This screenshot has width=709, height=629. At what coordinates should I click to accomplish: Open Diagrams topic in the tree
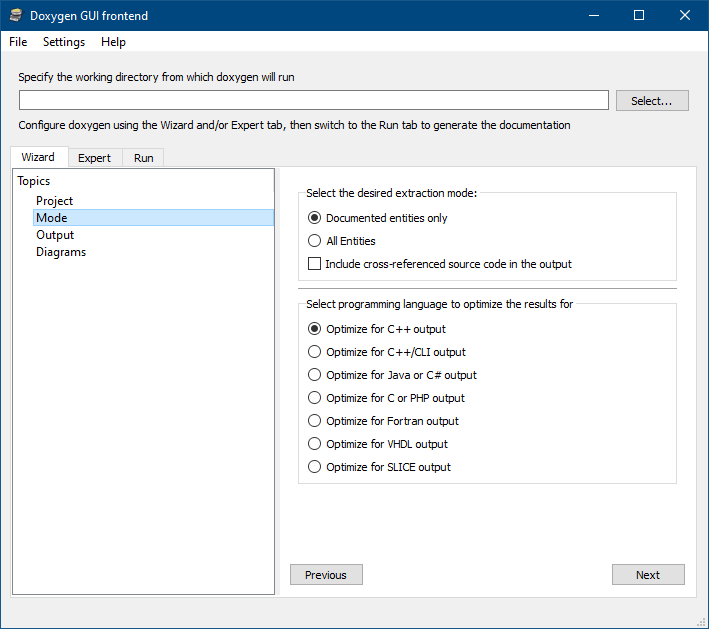coord(61,252)
